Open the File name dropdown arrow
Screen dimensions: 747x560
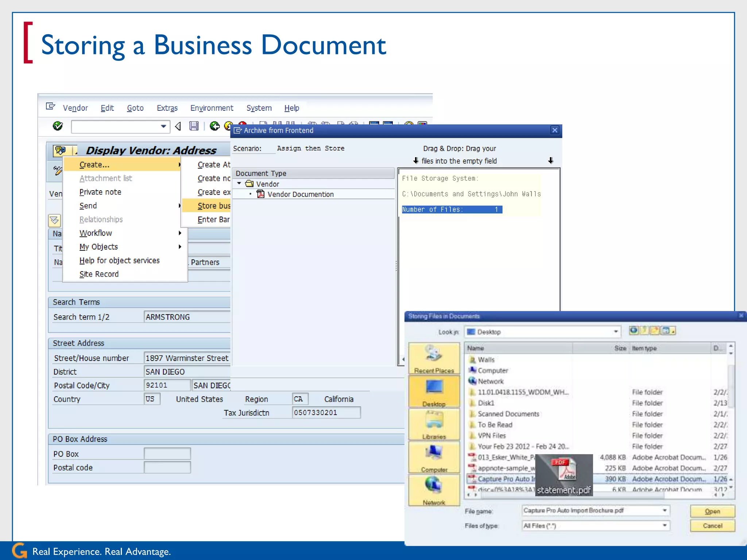coord(665,510)
